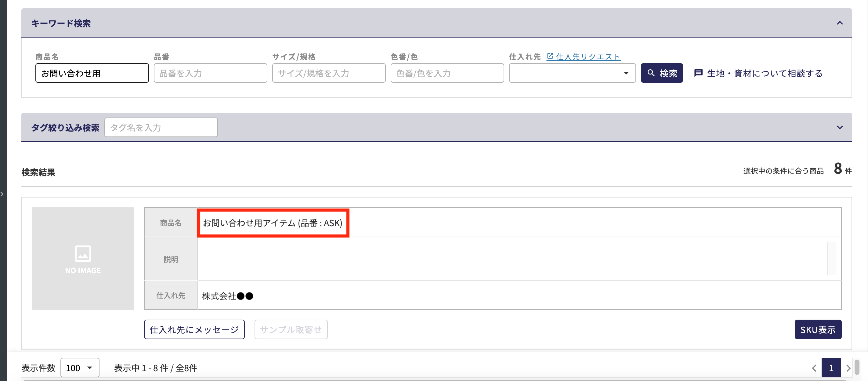Image resolution: width=868 pixels, height=381 pixels.
Task: Collapse the キーワード検索 panel chevron
Action: tap(839, 23)
